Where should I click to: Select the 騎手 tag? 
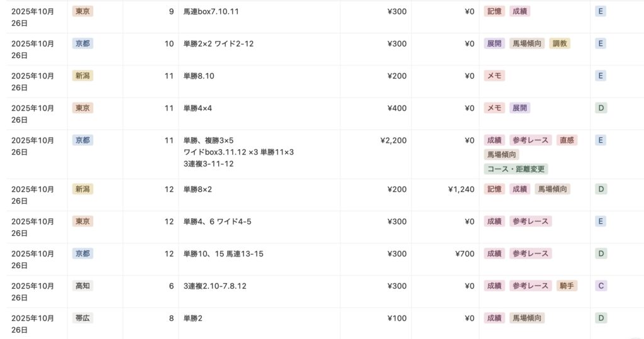tap(567, 286)
